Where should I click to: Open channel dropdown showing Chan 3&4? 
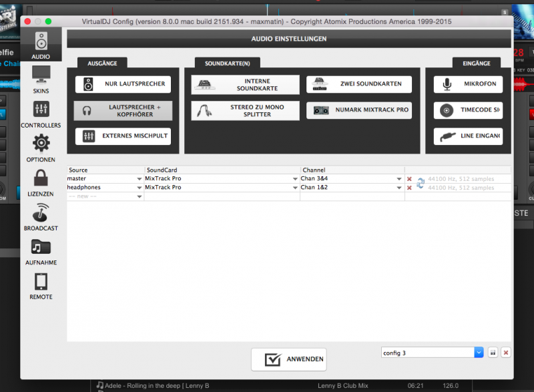(x=398, y=179)
